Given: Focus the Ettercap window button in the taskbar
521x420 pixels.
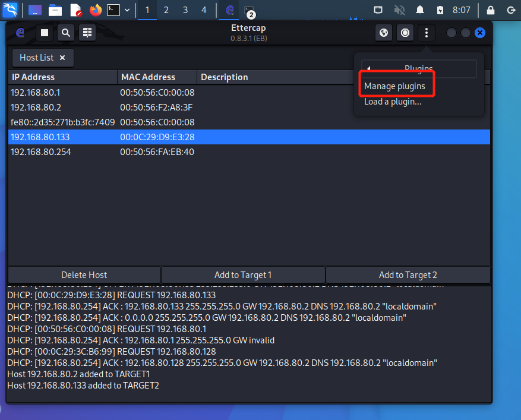Looking at the screenshot, I should tap(229, 10).
